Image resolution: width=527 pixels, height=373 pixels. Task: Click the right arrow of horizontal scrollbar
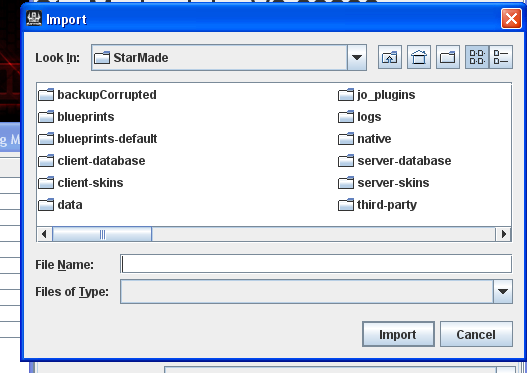tap(503, 234)
